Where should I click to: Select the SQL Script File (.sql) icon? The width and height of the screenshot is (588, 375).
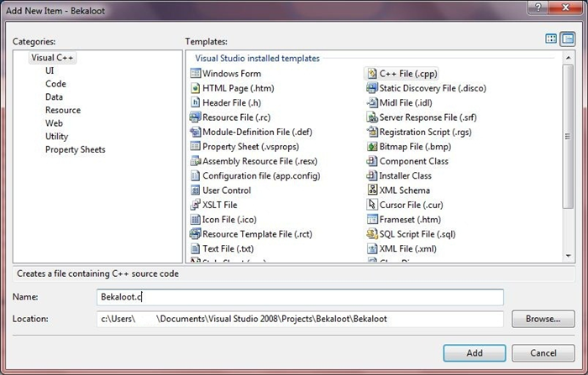coord(372,234)
